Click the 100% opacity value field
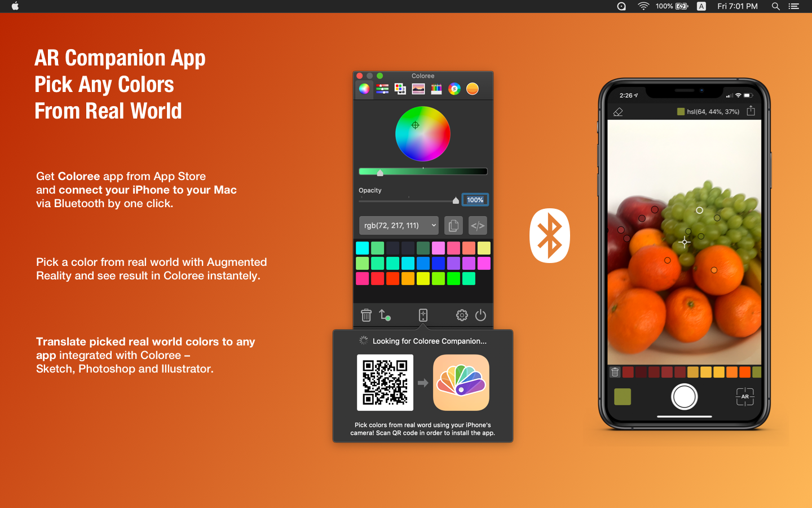 475,200
